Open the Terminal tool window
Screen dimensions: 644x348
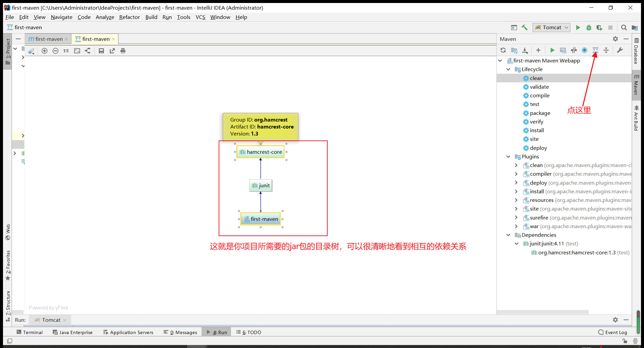tap(30, 332)
